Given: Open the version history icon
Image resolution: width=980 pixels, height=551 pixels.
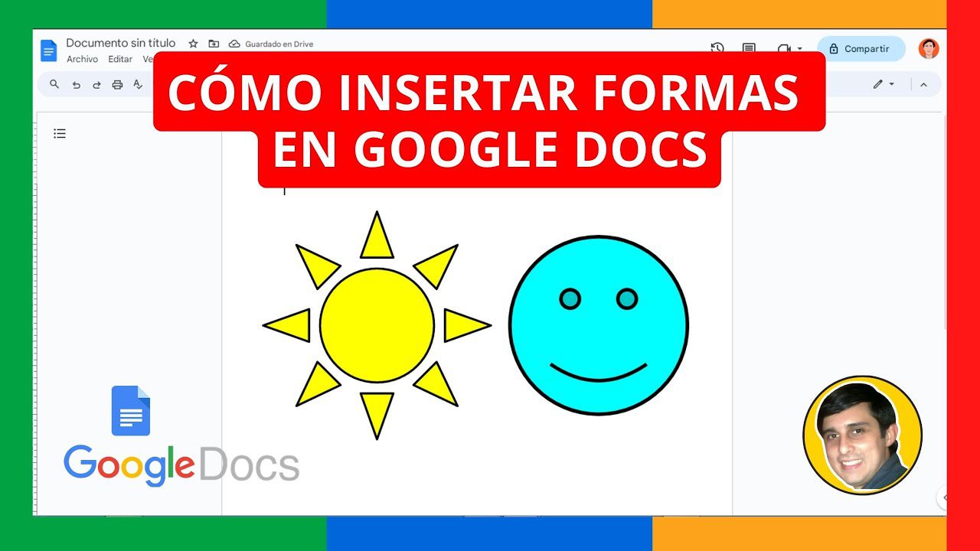Looking at the screenshot, I should (x=717, y=48).
